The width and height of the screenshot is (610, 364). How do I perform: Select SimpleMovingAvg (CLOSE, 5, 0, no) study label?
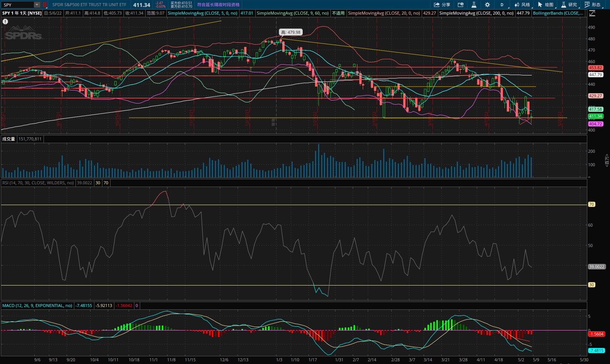point(203,13)
